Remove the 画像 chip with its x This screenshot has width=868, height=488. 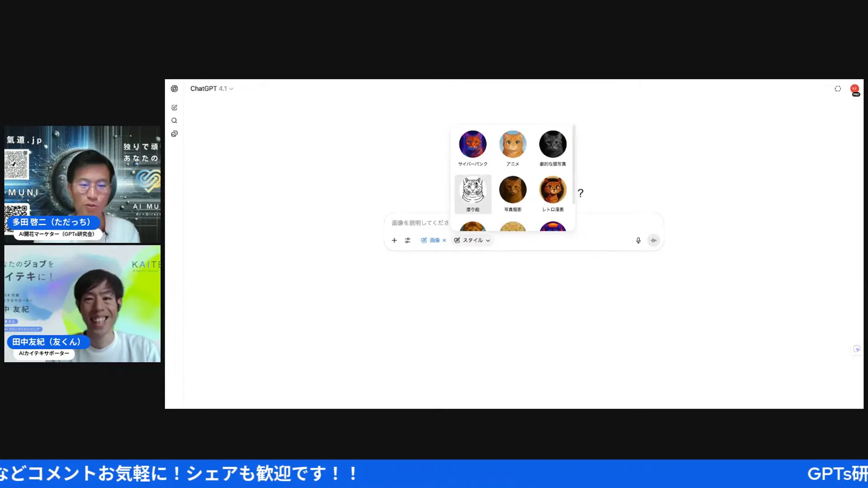(x=444, y=240)
